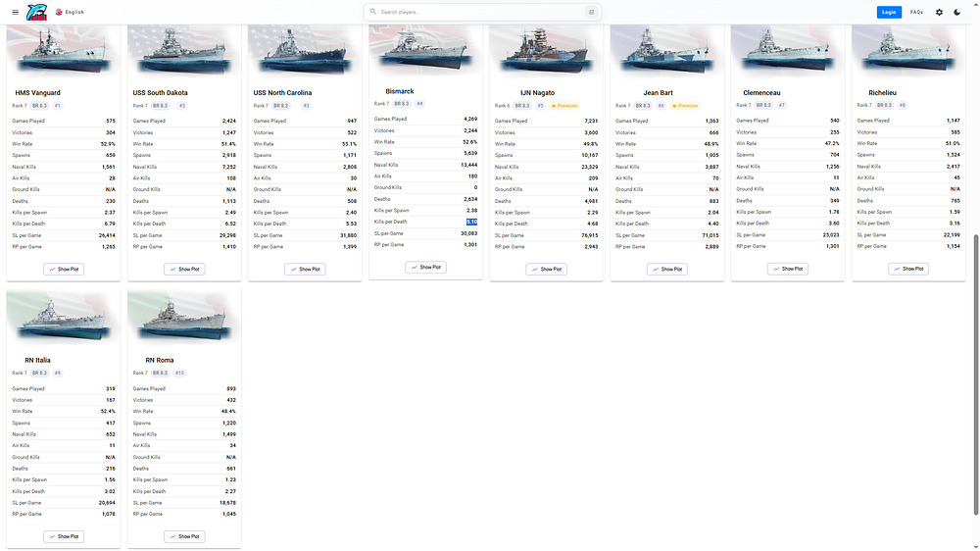Show Plot for USS South Dakota
The image size is (980, 551).
(x=184, y=269)
